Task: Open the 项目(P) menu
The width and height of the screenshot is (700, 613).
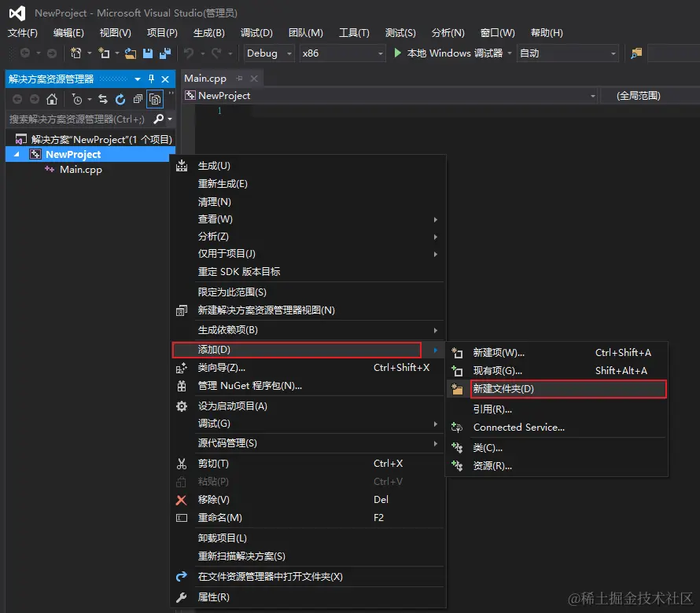Action: click(x=162, y=32)
